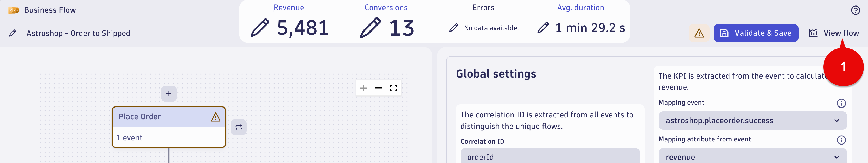Click the pencil icon beside Avg. duration
Screen dimensions: 868x163
543,28
